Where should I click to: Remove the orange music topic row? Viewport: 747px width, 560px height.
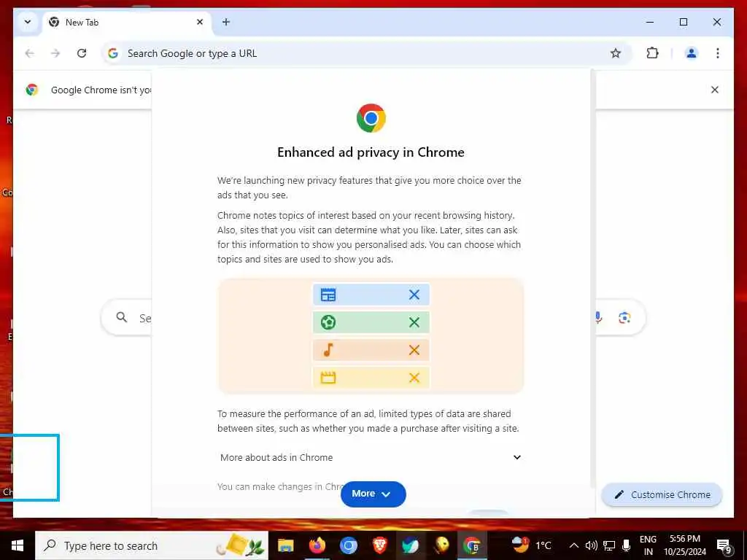(x=414, y=350)
